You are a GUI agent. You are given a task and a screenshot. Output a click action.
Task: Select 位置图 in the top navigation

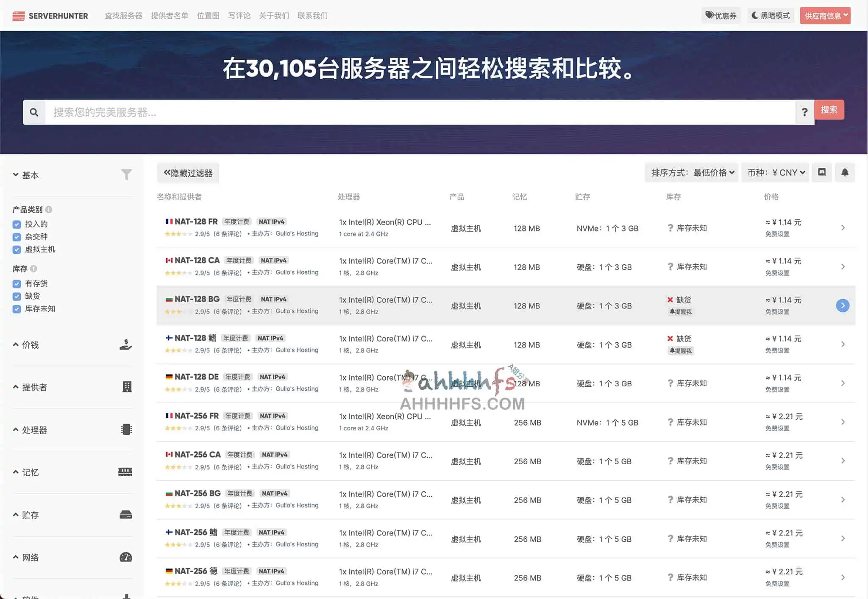pyautogui.click(x=208, y=15)
